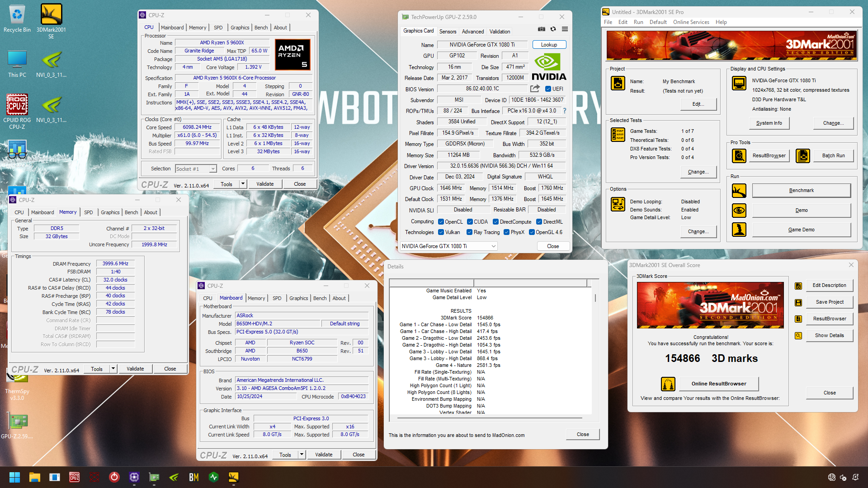The width and height of the screenshot is (868, 488).
Task: Expand Tools dropdown arrow in CPU-Z CPU window
Action: click(243, 184)
